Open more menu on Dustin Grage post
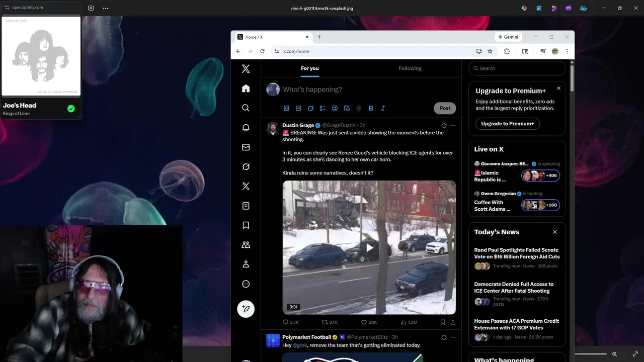644x362 pixels. pos(453,126)
